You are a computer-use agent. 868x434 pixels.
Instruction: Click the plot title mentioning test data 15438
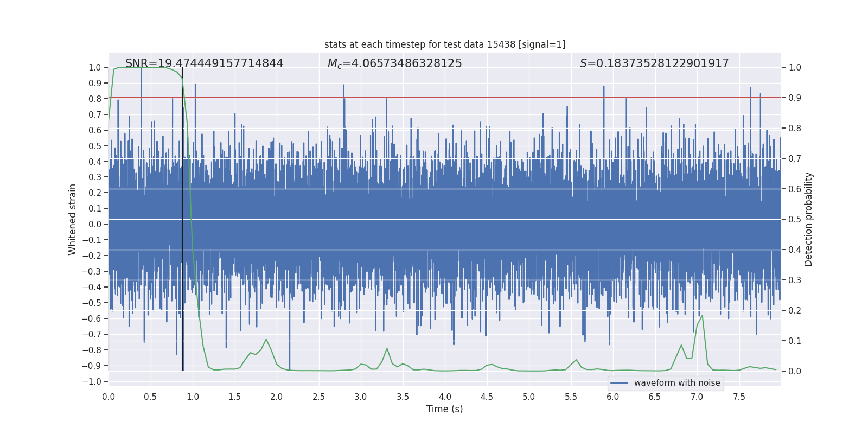[444, 44]
